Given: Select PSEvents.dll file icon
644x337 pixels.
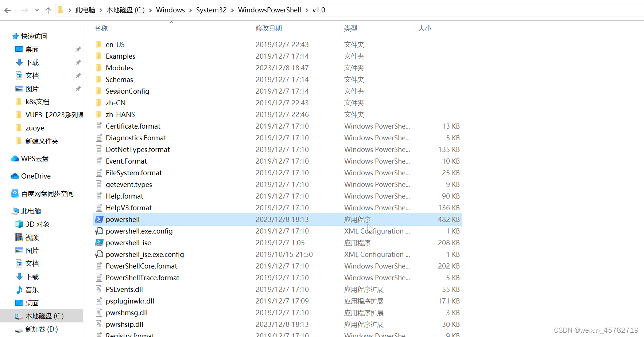Looking at the screenshot, I should point(99,289).
